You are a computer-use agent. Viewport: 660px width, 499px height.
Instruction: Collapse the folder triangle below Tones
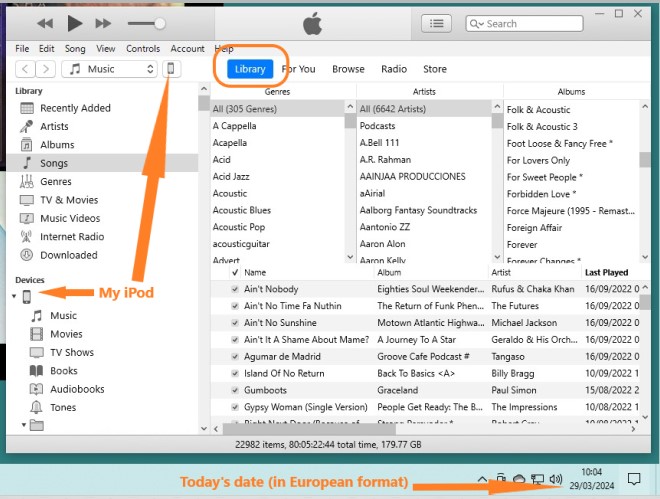(24, 425)
